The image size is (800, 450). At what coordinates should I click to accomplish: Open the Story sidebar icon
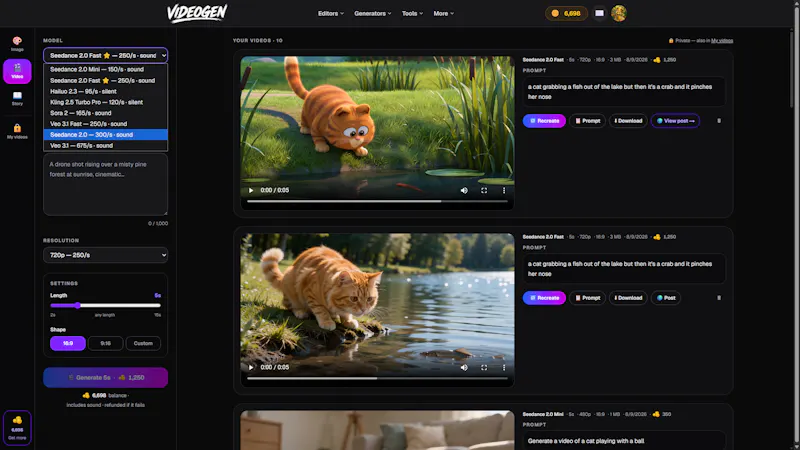(17, 98)
